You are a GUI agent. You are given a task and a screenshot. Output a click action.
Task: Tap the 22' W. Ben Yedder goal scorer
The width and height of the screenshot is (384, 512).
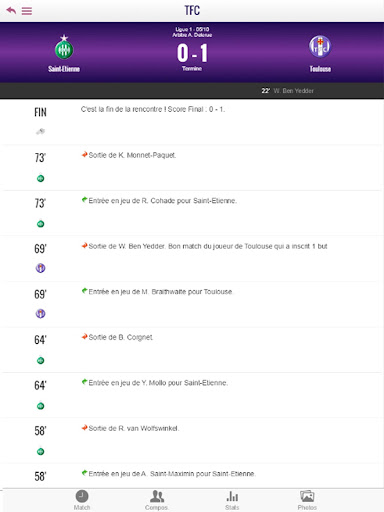coord(287,91)
